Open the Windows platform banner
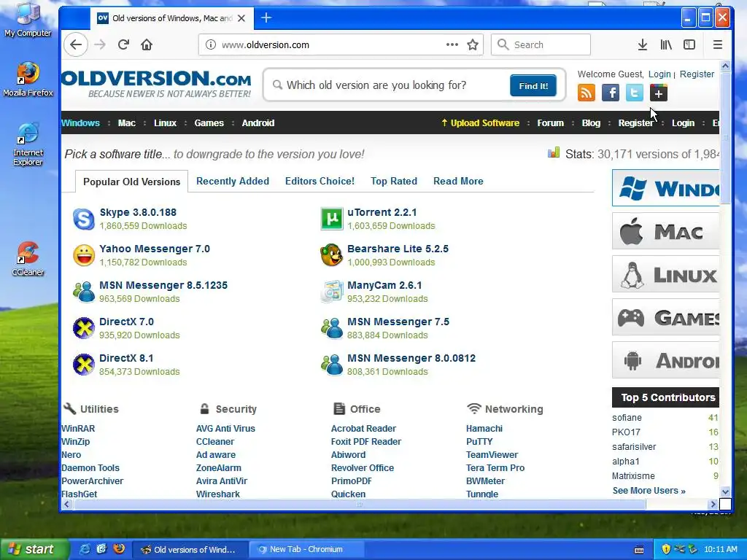The width and height of the screenshot is (747, 560). (x=665, y=188)
